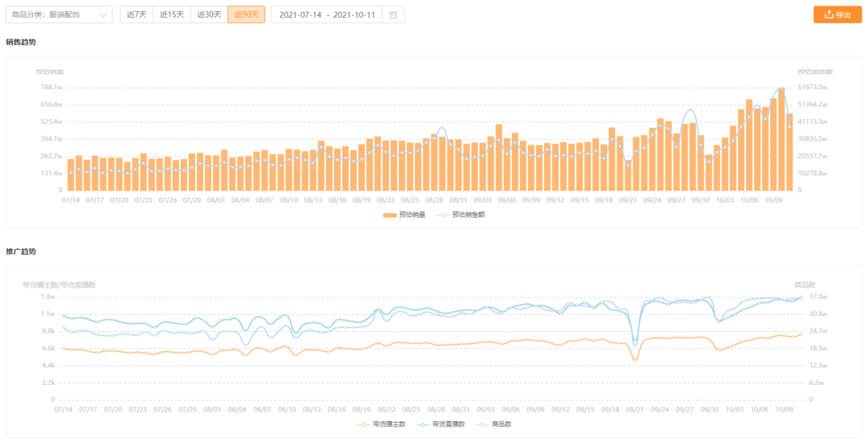Click the export icon on orange button

[x=829, y=15]
